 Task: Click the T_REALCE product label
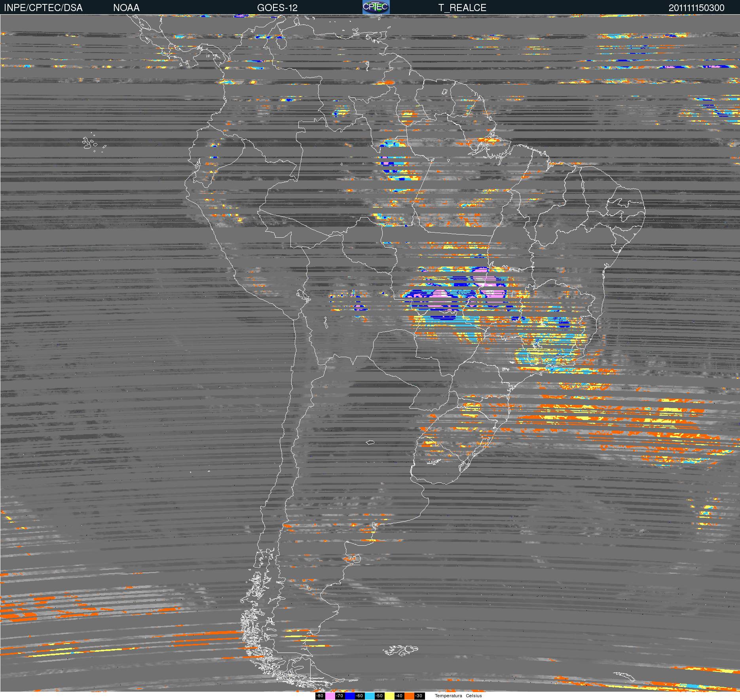pos(462,8)
